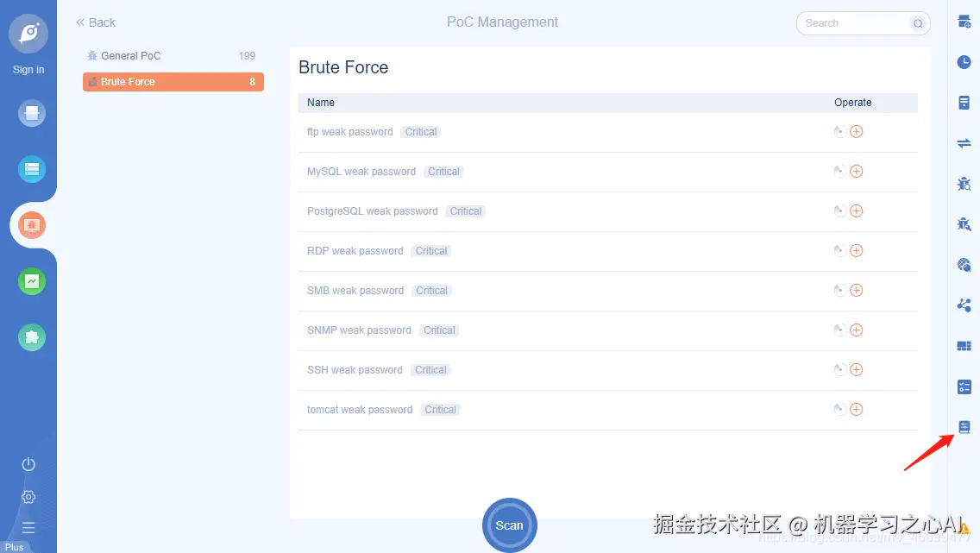Click grey scan icon for SSH weak password
Viewport: 980px width, 553px height.
point(839,369)
